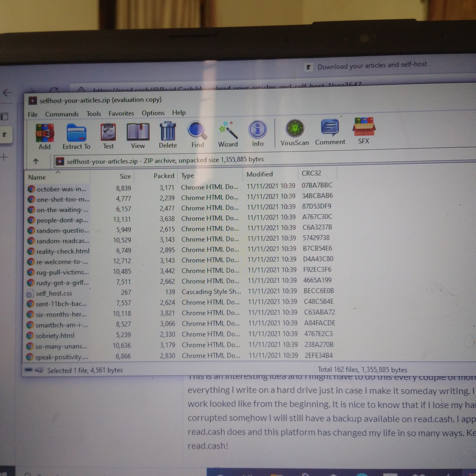Viewport: 476px width, 476px height.
Task: Click the browser reload icon
Action: (x=54, y=90)
